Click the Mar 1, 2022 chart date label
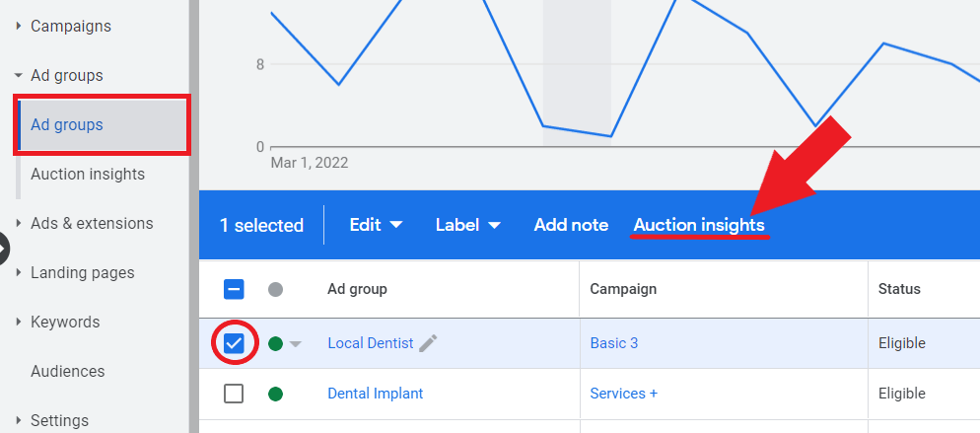Image resolution: width=980 pixels, height=433 pixels. click(x=310, y=163)
